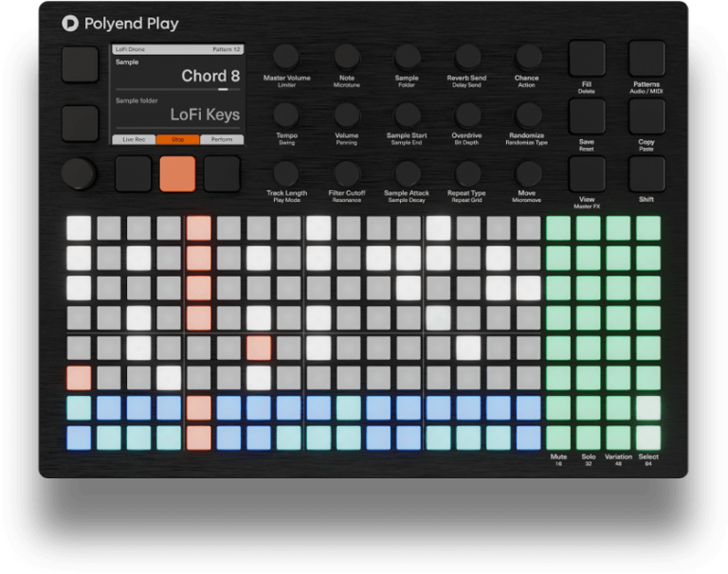The image size is (728, 574).
Task: Click the Randomize knob
Action: tap(527, 116)
